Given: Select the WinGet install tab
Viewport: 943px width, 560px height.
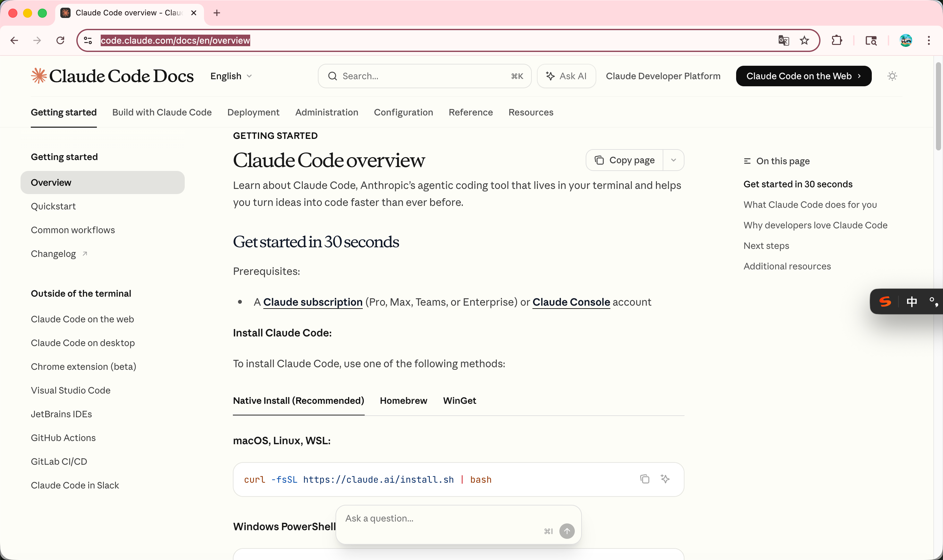Looking at the screenshot, I should coord(459,401).
